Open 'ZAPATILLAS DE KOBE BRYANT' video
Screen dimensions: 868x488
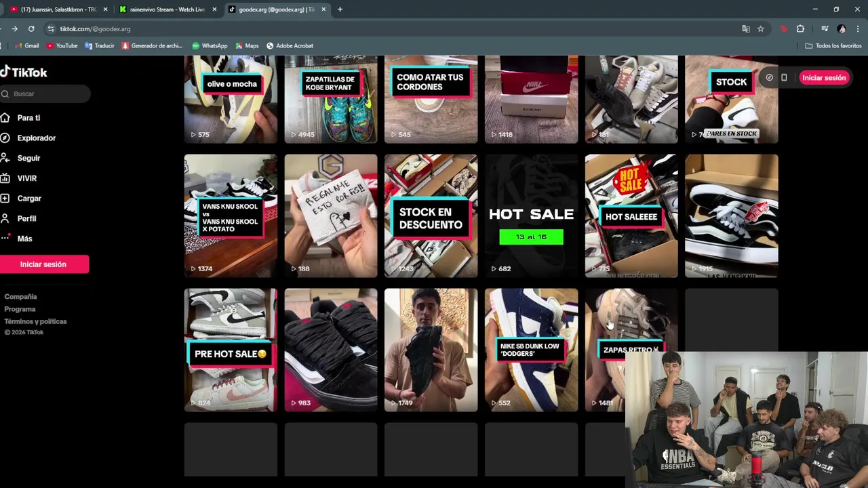[331, 99]
